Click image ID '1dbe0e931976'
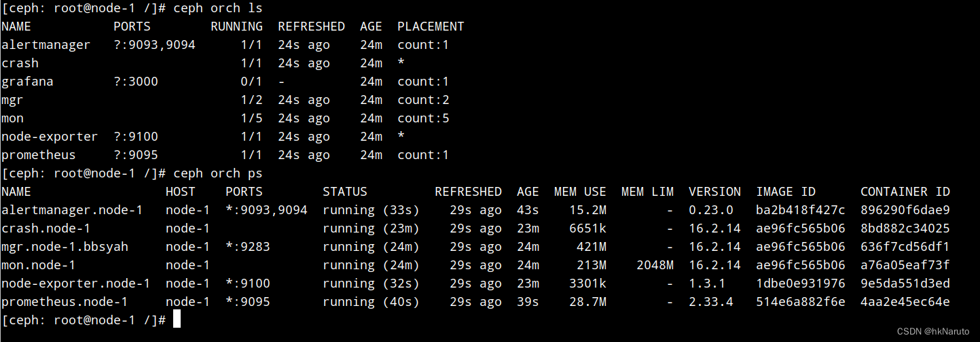 point(801,284)
